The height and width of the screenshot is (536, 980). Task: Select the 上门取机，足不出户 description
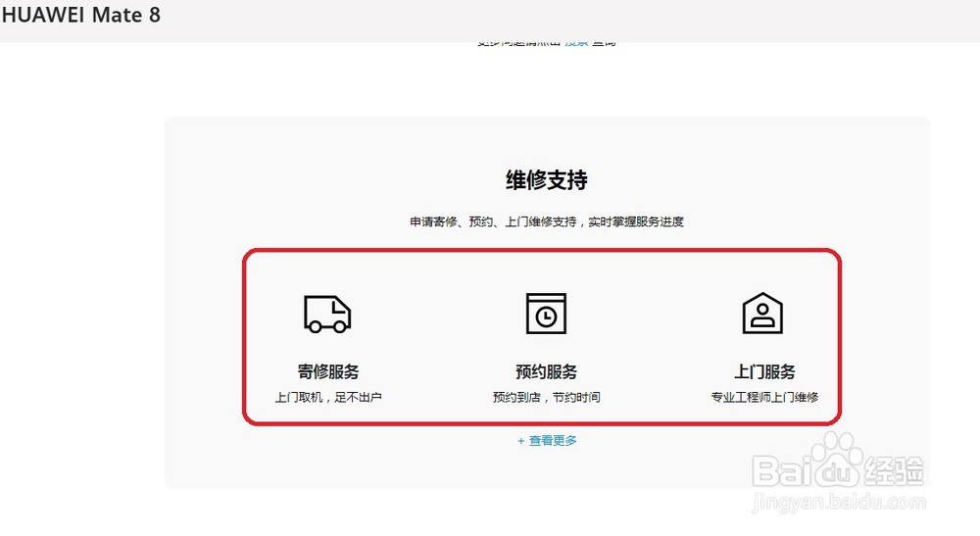[328, 397]
